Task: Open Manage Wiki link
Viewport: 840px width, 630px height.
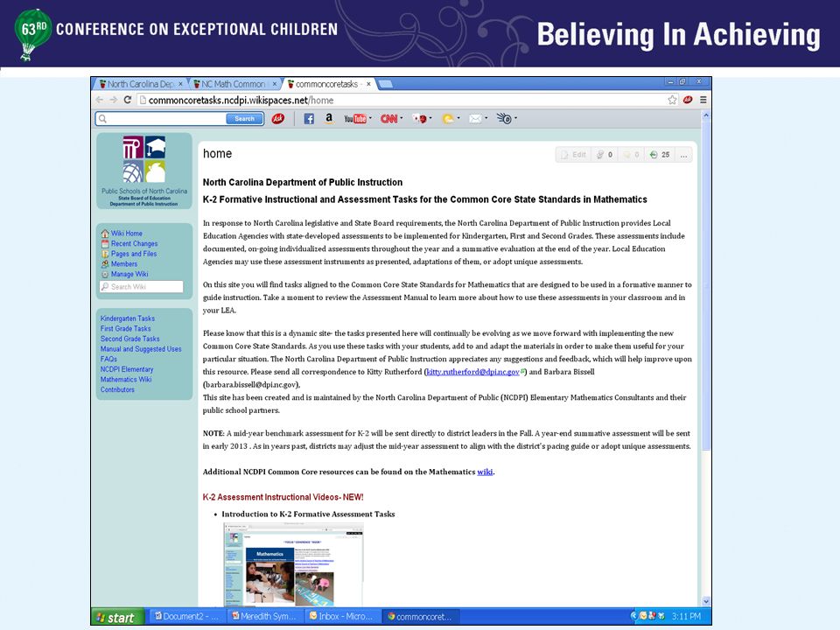Action: tap(129, 274)
